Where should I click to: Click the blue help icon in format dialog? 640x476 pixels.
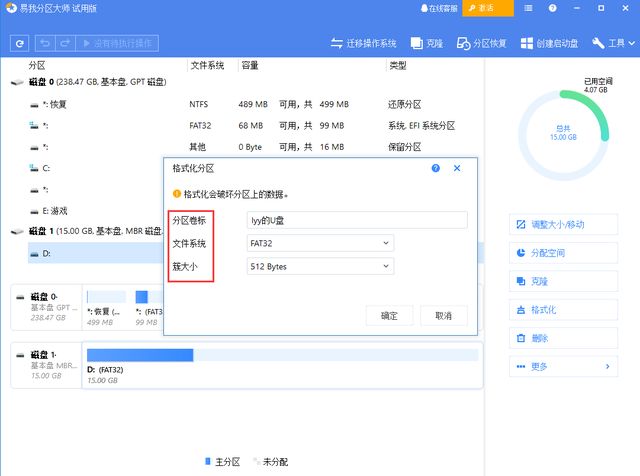[x=436, y=169]
